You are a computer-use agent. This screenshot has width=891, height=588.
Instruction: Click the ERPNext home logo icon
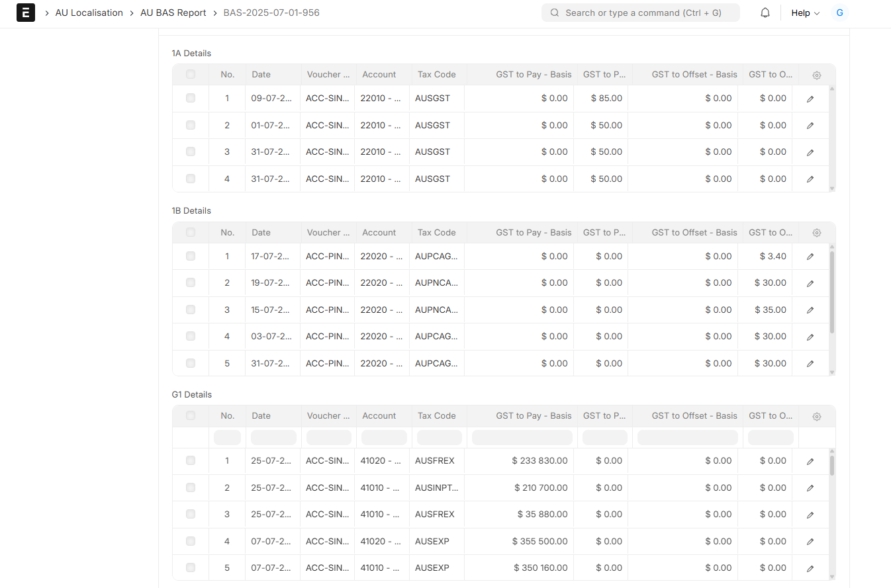click(26, 13)
